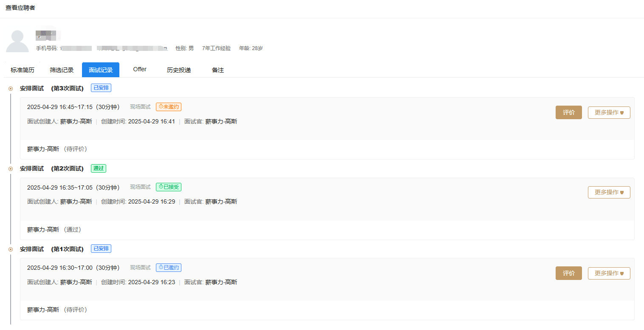Viewport: 644px width, 330px height.
Task: Click the time 2025-04-29 16:30~17:00
Action: 60,268
